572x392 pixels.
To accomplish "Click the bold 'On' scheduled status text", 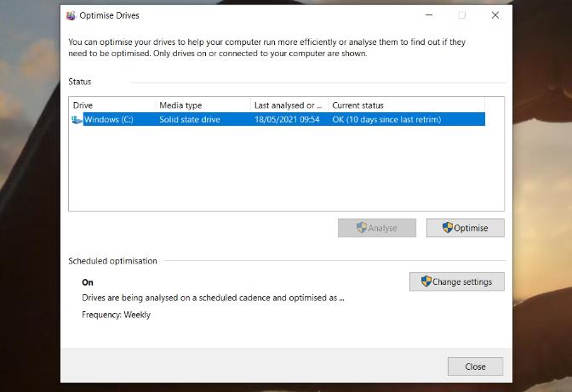I will coord(88,282).
